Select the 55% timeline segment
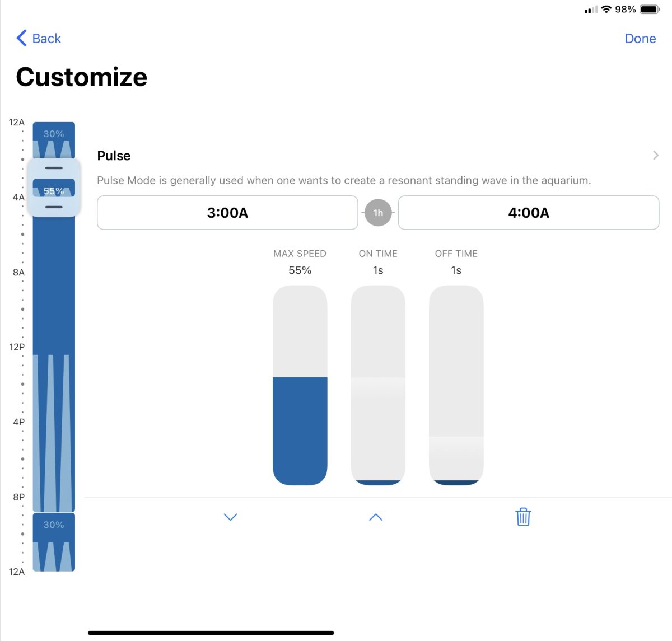672x641 pixels. click(x=54, y=188)
